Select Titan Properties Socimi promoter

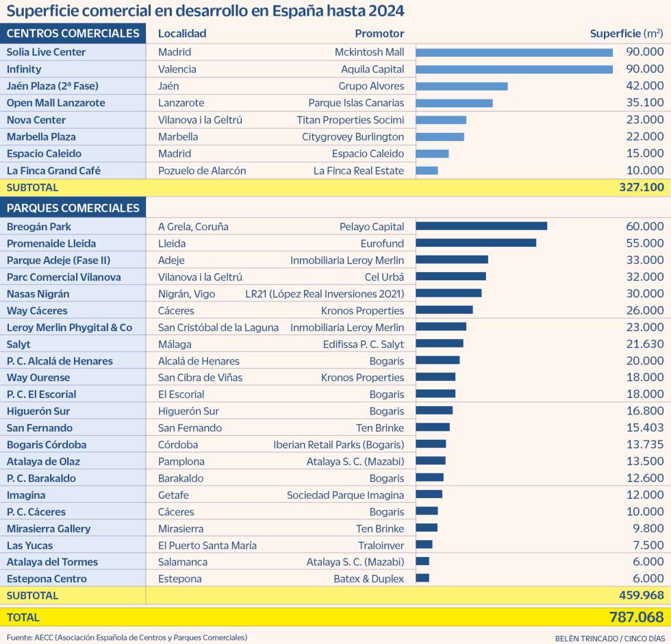pos(351,120)
